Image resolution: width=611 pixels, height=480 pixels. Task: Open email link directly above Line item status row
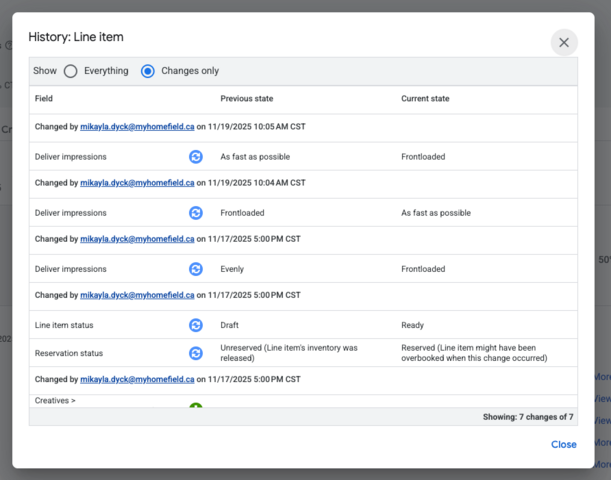(137, 295)
